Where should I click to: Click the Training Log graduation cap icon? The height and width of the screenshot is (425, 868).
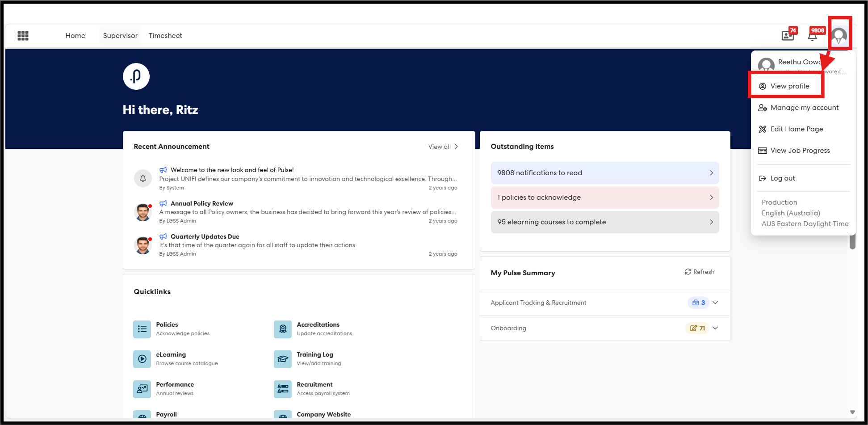[283, 359]
